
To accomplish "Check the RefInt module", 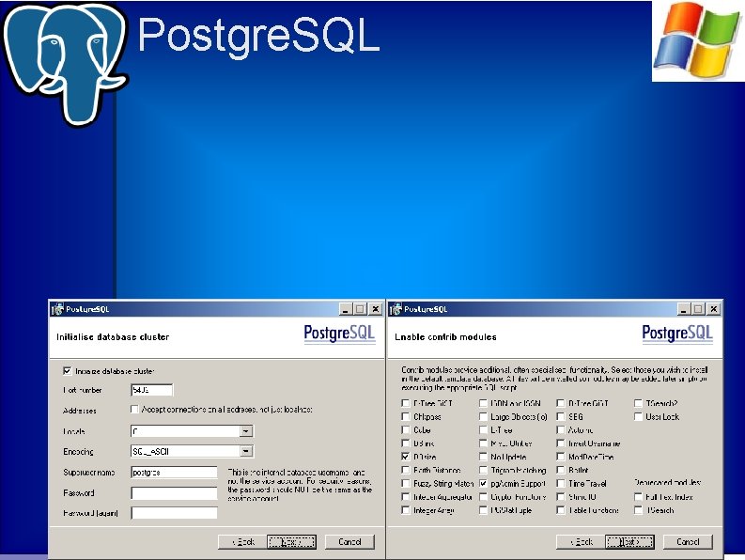I will tap(561, 470).
